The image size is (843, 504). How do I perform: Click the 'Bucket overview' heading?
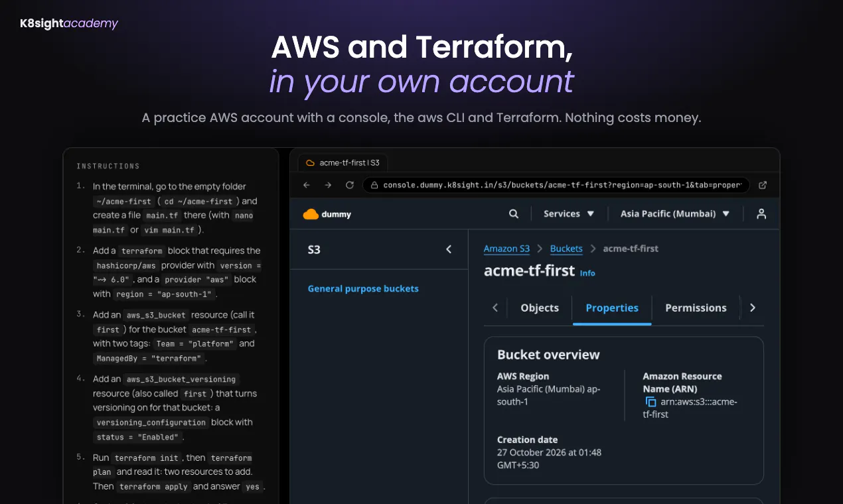pyautogui.click(x=548, y=355)
